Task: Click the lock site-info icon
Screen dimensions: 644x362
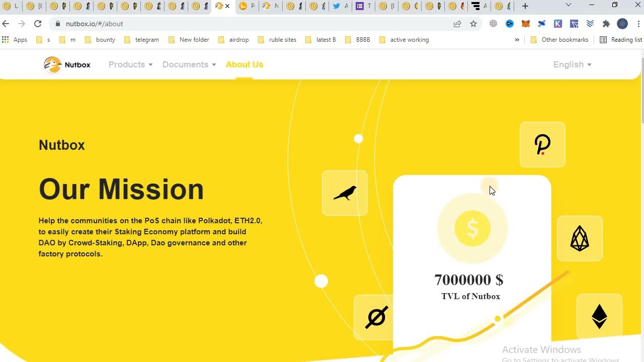Action: [58, 24]
